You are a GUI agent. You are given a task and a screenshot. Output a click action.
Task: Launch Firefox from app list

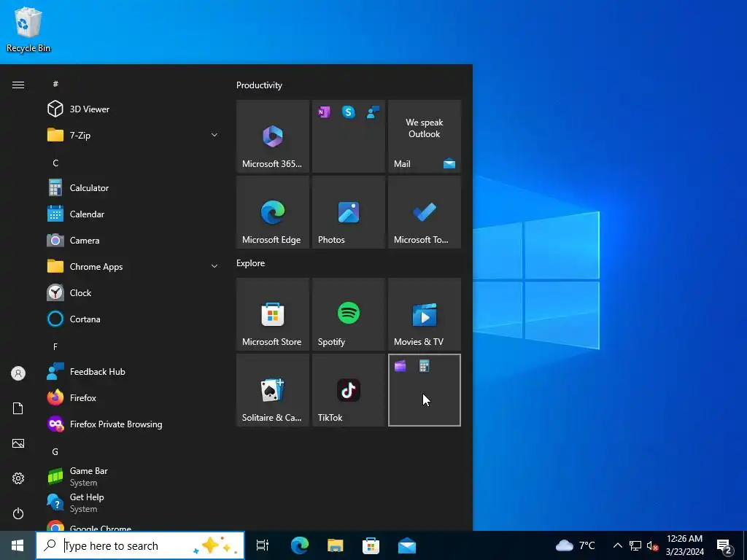(x=133, y=397)
